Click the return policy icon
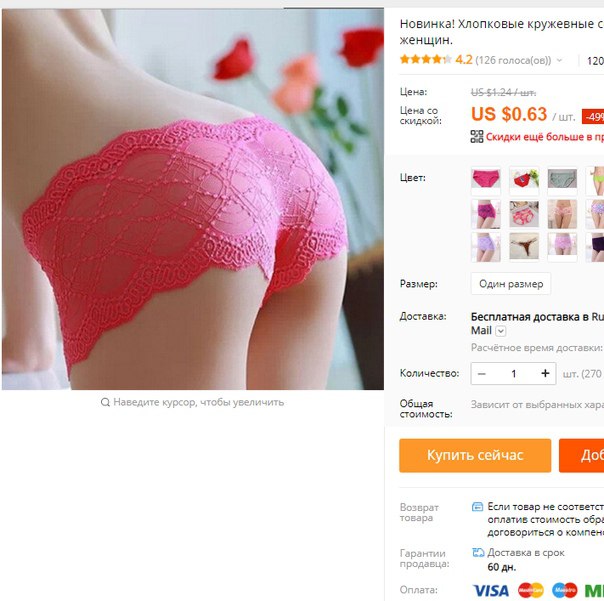 tap(477, 507)
